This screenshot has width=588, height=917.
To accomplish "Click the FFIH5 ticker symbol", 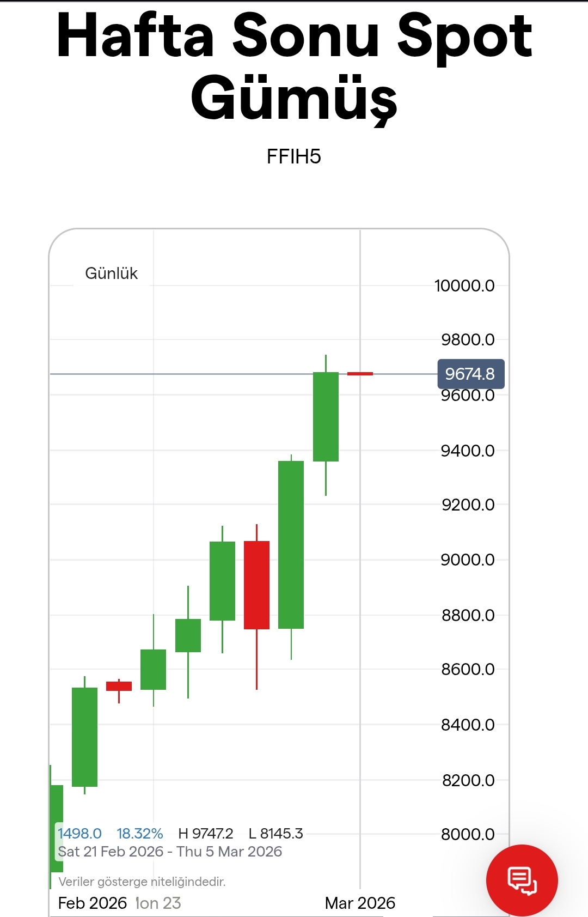I will pyautogui.click(x=293, y=157).
